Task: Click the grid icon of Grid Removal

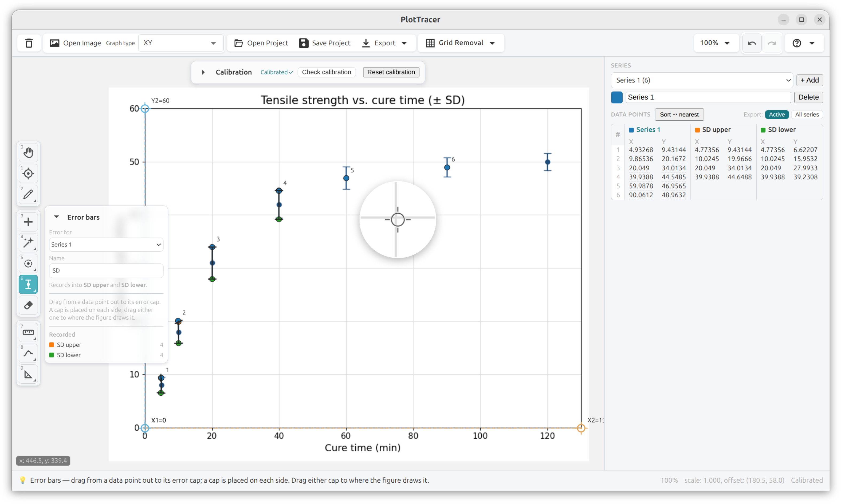Action: click(x=430, y=43)
